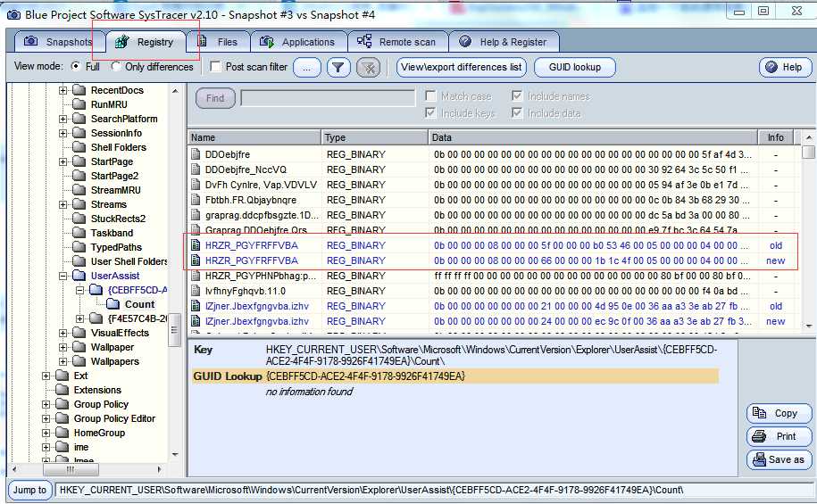Click the Help button with globe icon

pos(785,67)
